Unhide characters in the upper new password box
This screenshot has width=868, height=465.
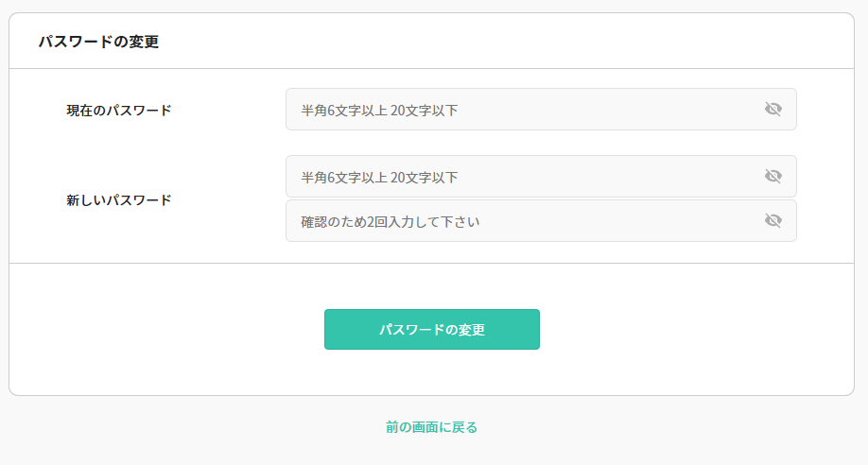[773, 177]
